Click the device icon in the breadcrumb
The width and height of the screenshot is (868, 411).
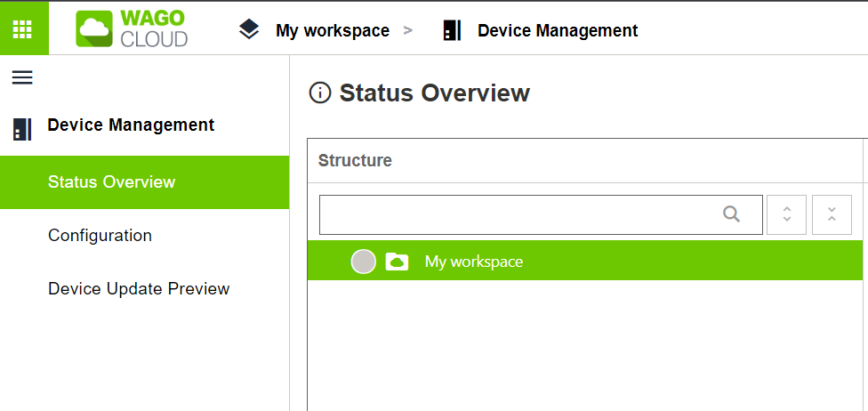point(453,30)
